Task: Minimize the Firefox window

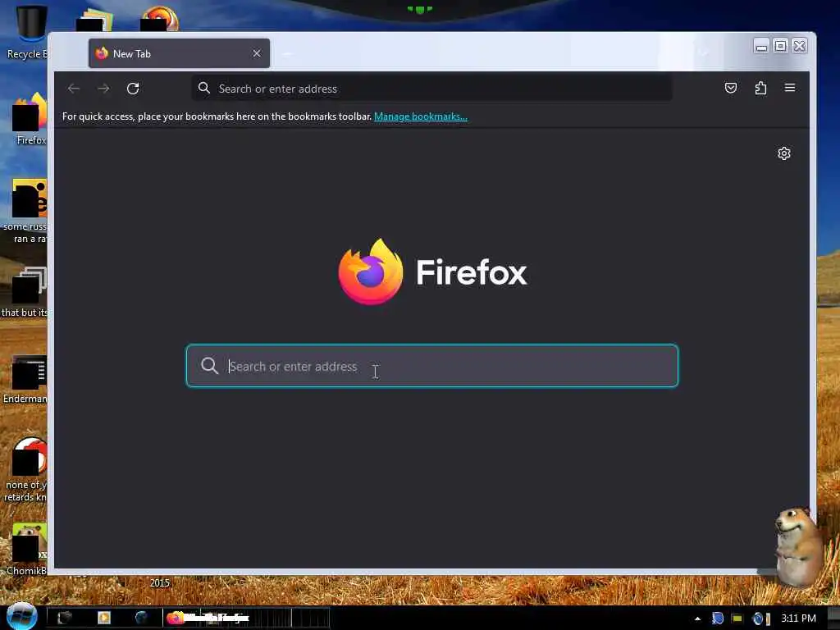Action: 761,47
